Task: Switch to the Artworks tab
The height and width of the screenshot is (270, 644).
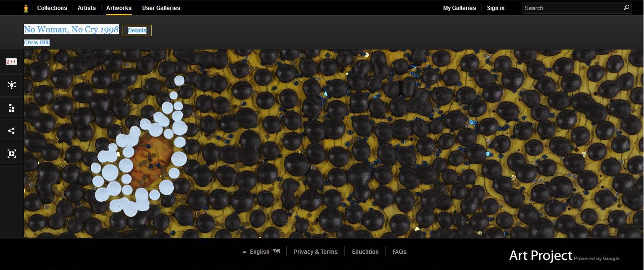Action: pos(119,8)
